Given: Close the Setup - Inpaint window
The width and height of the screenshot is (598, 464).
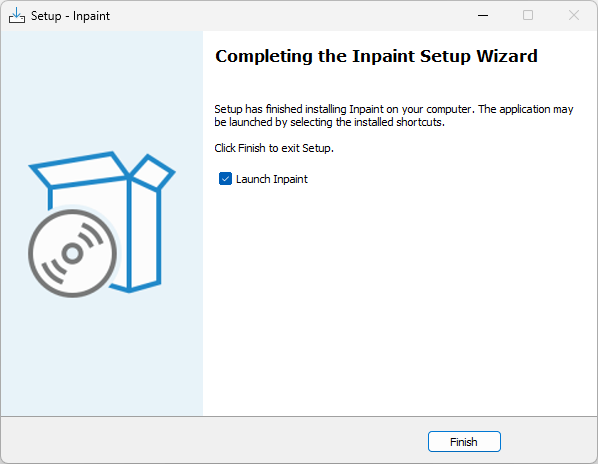Looking at the screenshot, I should (x=574, y=16).
